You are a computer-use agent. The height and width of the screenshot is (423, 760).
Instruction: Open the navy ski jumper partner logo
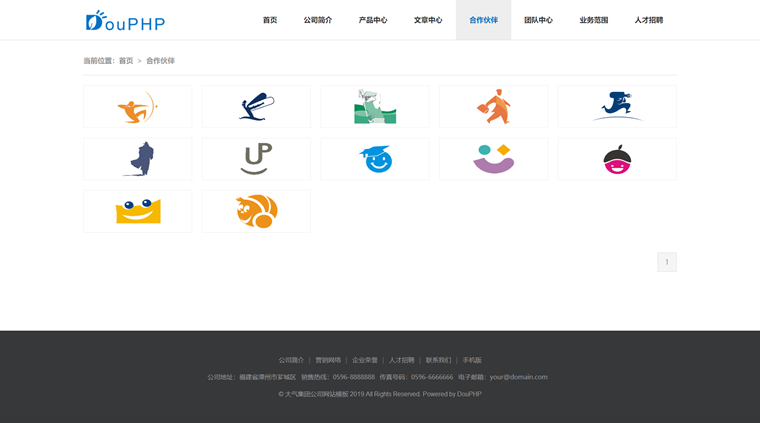[x=256, y=107]
